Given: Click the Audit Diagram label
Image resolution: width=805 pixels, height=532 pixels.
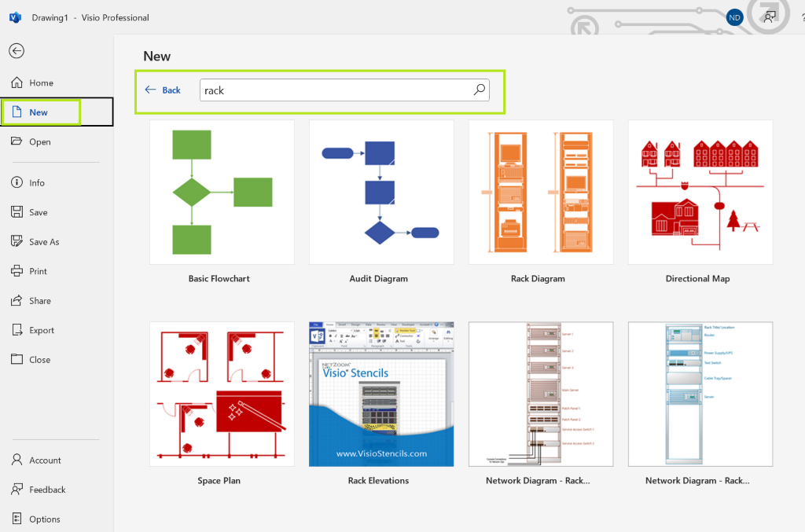Looking at the screenshot, I should coord(379,278).
